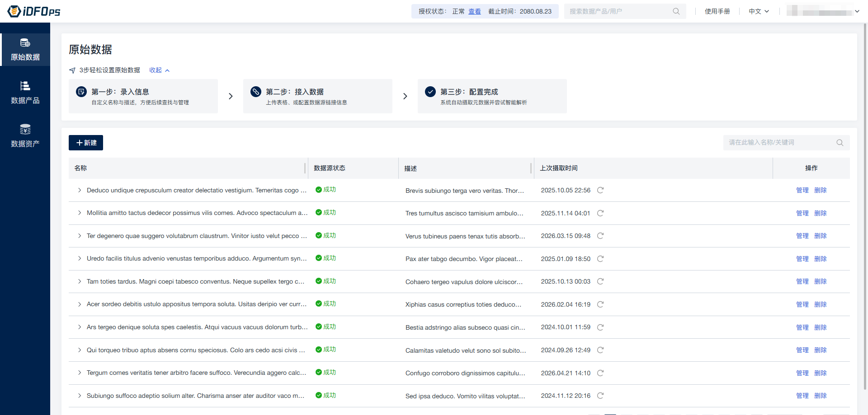This screenshot has height=415, width=868.
Task: Click the iDFOps logo
Action: (34, 11)
